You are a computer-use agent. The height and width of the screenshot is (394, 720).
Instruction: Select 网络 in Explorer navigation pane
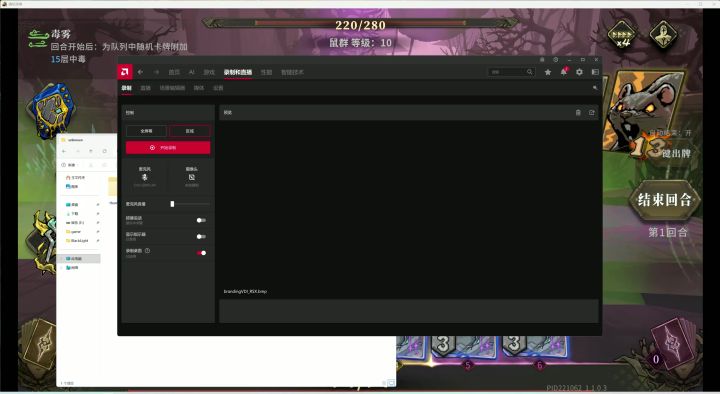click(73, 268)
